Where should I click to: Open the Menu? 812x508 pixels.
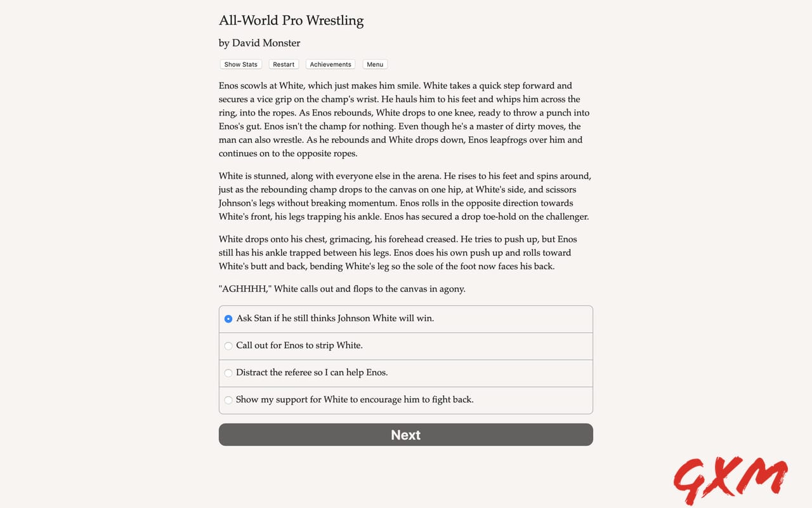click(x=374, y=64)
